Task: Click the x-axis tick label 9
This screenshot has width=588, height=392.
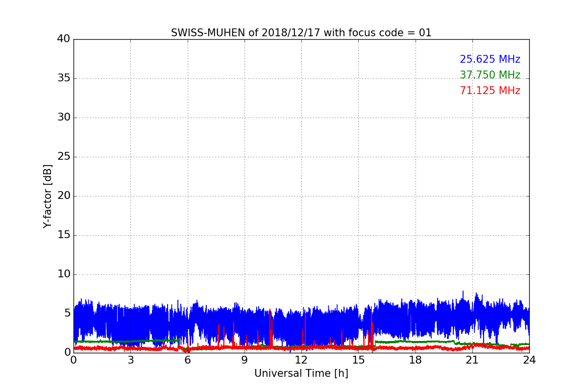Action: pos(245,360)
